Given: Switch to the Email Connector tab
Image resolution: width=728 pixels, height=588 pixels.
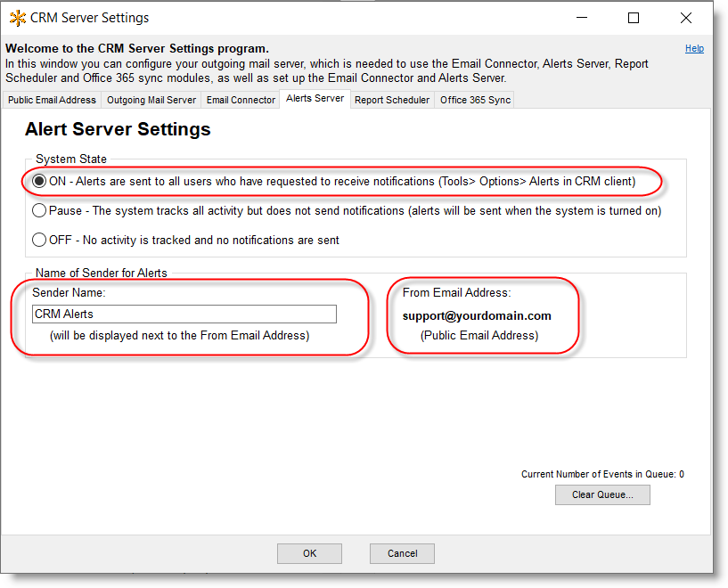Looking at the screenshot, I should [x=240, y=100].
